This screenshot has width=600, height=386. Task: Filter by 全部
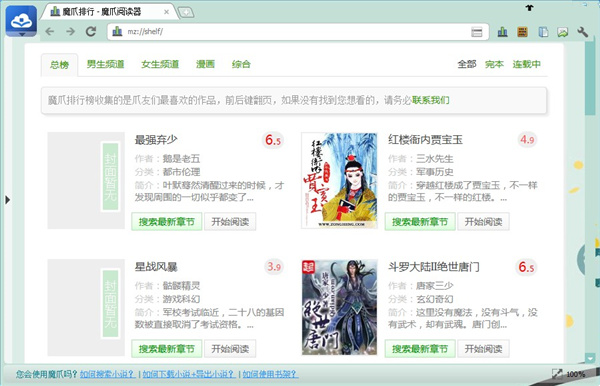tap(467, 64)
